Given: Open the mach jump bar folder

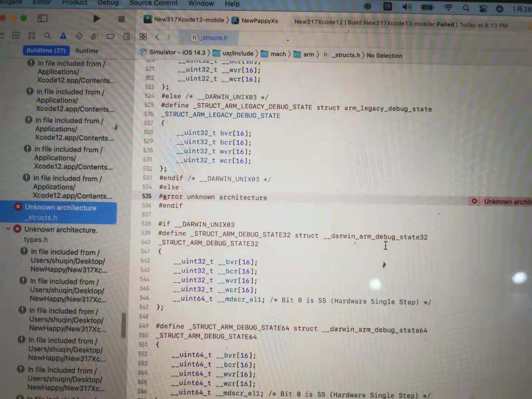Looking at the screenshot, I should [273, 54].
